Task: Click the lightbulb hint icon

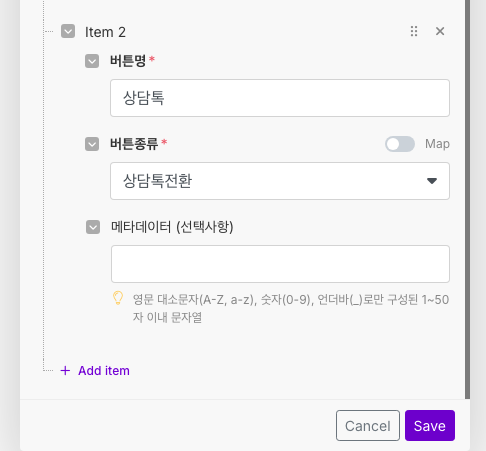Action: tap(118, 298)
